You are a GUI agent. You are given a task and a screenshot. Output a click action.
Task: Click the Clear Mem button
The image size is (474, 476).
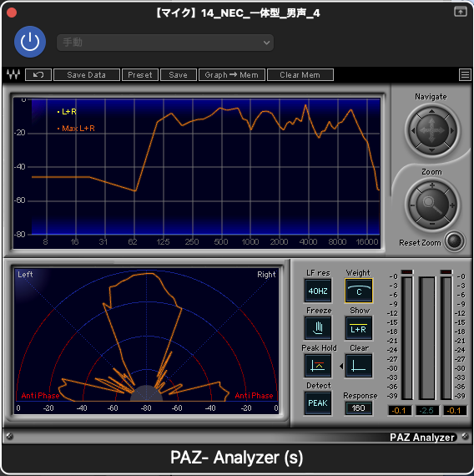point(300,74)
